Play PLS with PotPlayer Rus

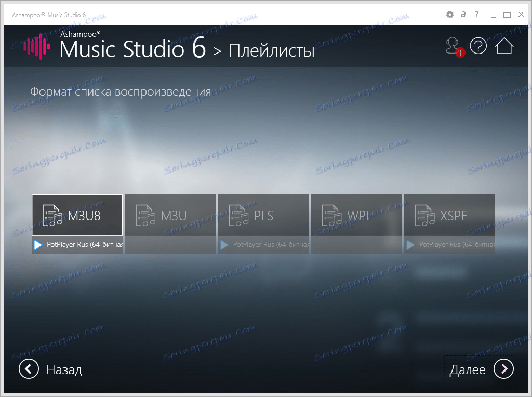click(x=263, y=245)
